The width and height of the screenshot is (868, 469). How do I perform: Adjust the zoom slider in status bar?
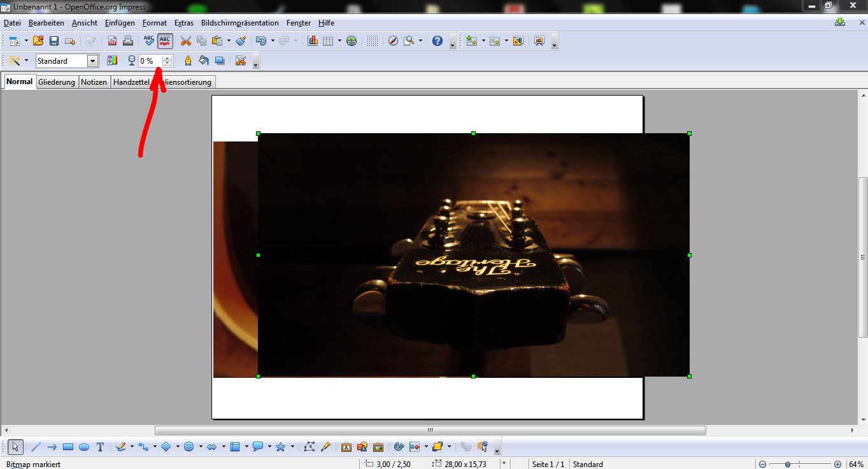[x=788, y=464]
